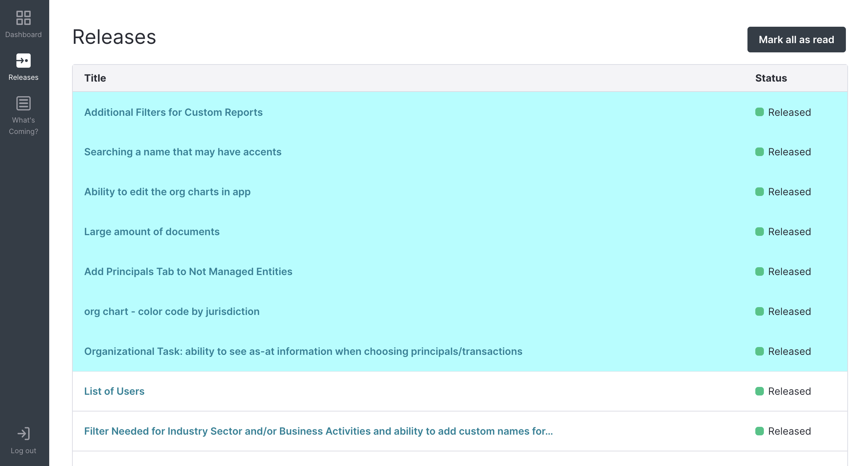Open Add Principals Tab to Not Managed Entities

pyautogui.click(x=188, y=271)
